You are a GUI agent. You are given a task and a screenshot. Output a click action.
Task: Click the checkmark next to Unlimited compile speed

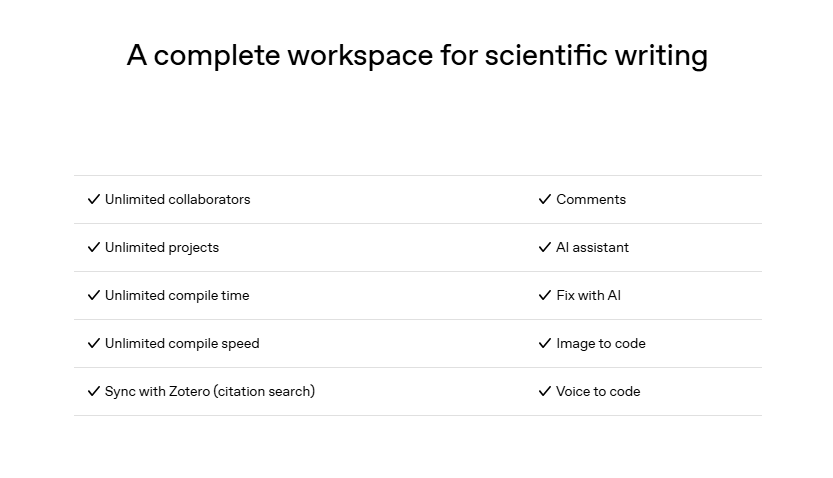click(94, 343)
